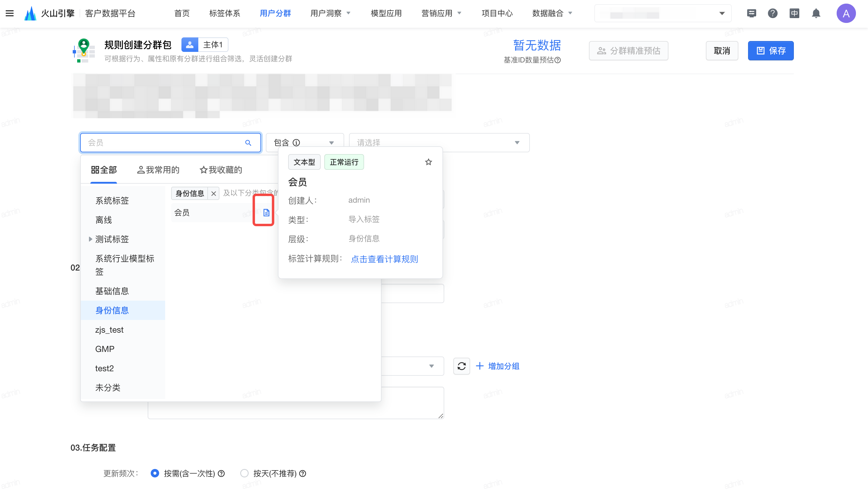Remove the 身份信息 filter chip

(213, 193)
